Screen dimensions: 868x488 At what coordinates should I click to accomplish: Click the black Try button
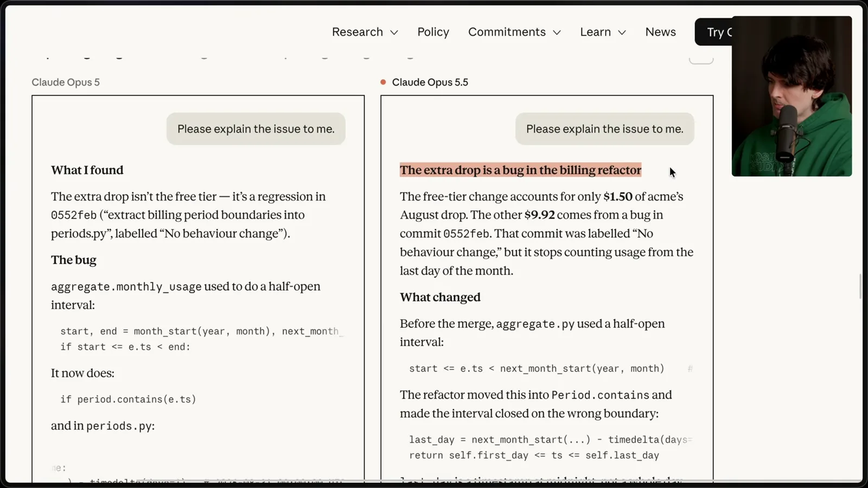point(713,32)
